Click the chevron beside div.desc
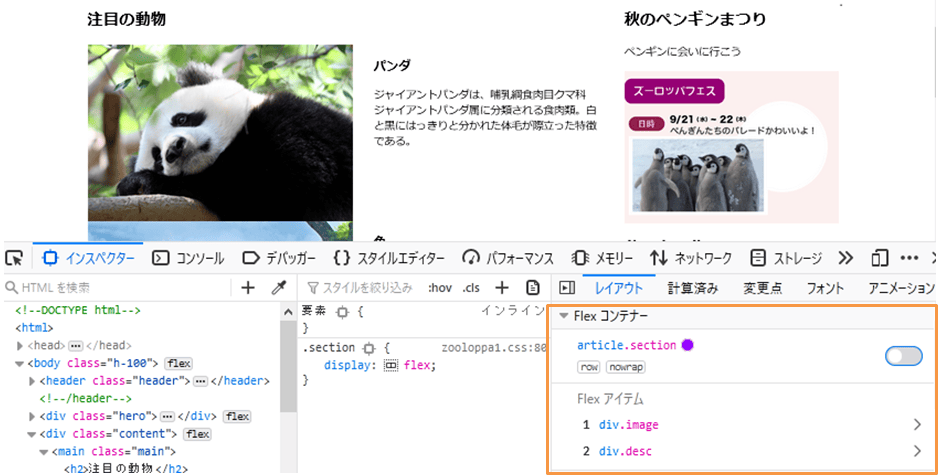Screen dimensions: 942x476 [x=917, y=451]
